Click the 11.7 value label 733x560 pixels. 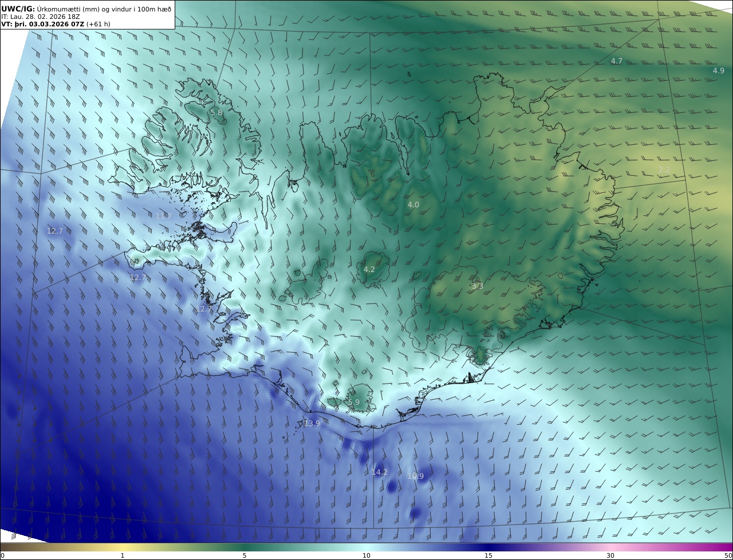point(163,216)
